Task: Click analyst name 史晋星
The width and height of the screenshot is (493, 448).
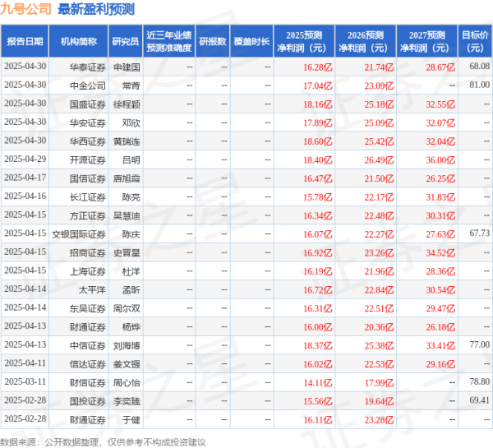Action: (127, 252)
